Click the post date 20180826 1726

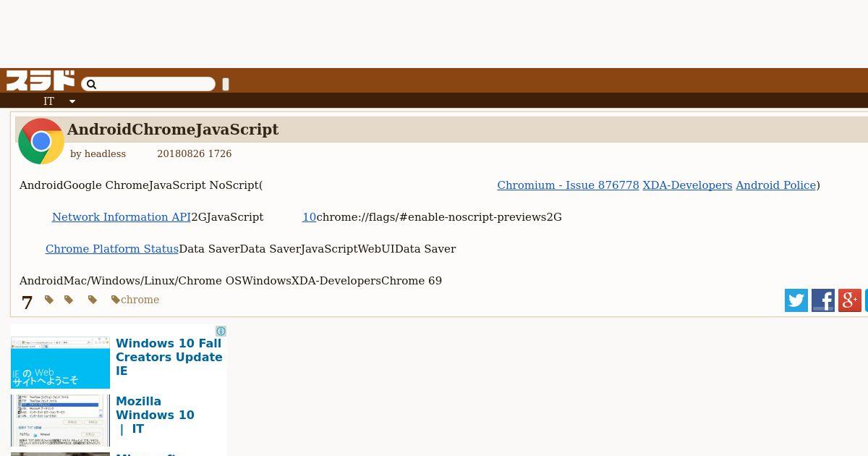point(195,154)
